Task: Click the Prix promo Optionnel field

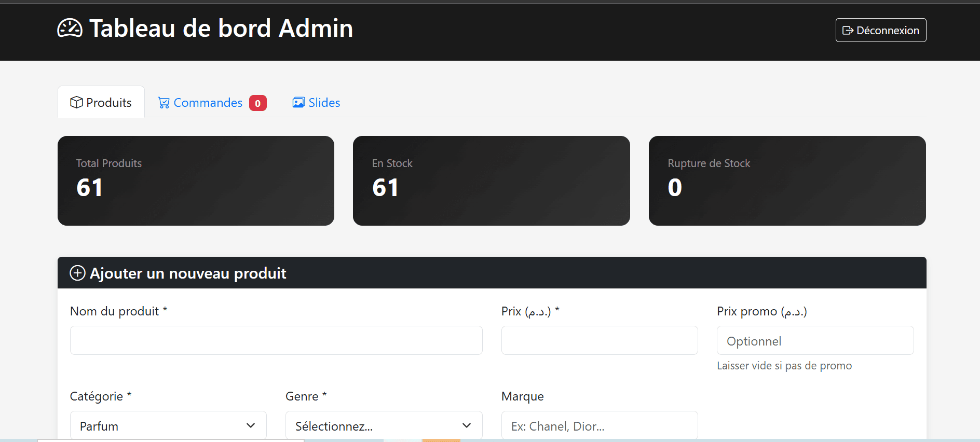Action: click(x=815, y=340)
